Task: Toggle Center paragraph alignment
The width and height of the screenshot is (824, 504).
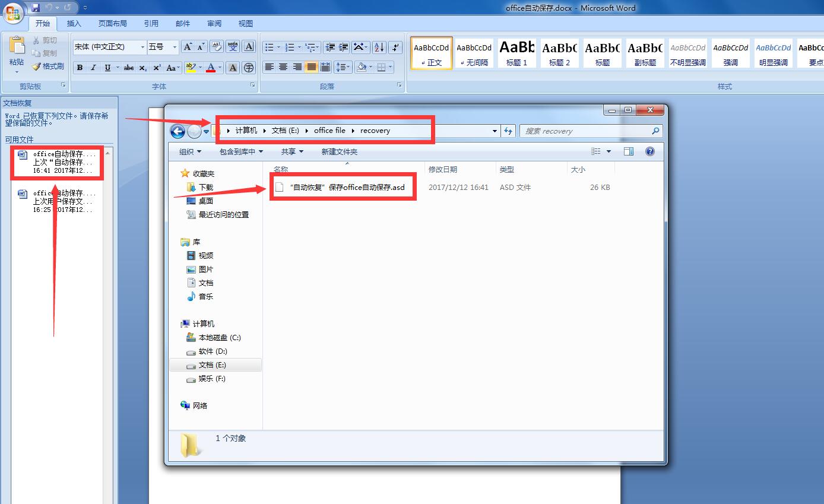Action: (283, 67)
